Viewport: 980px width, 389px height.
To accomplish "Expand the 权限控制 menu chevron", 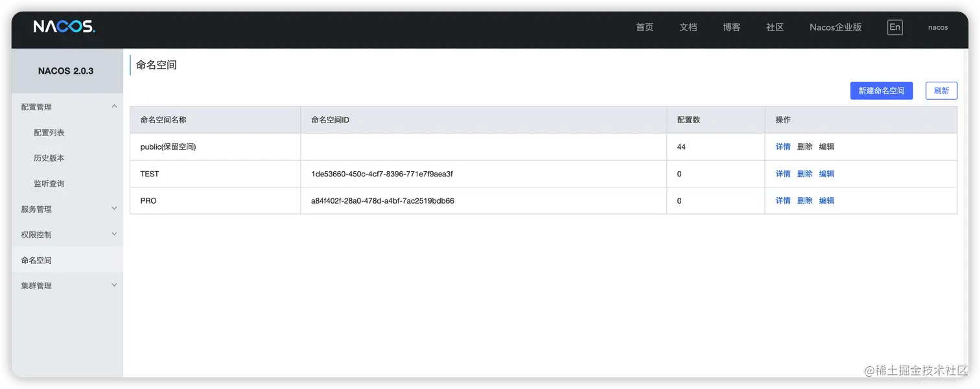I will click(114, 234).
